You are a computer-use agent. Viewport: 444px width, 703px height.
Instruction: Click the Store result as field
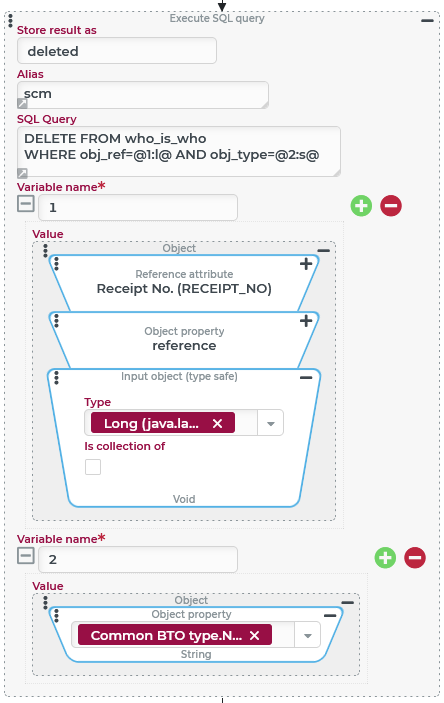pyautogui.click(x=117, y=51)
